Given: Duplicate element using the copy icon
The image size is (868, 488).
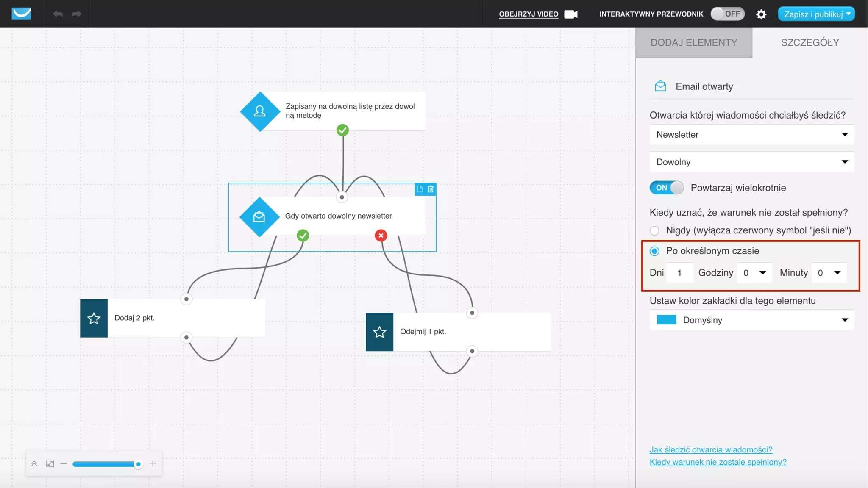Looking at the screenshot, I should [x=420, y=189].
